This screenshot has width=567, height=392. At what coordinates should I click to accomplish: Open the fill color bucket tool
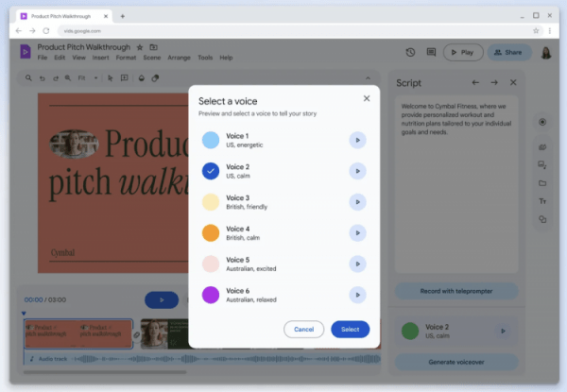[x=142, y=78]
